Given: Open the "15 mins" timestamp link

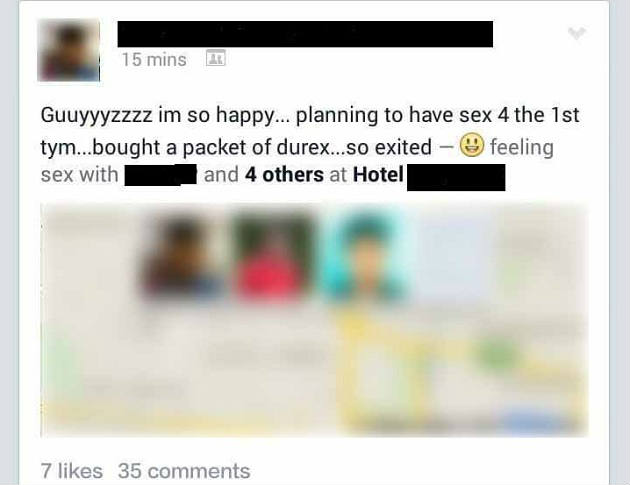Looking at the screenshot, I should coord(154,60).
